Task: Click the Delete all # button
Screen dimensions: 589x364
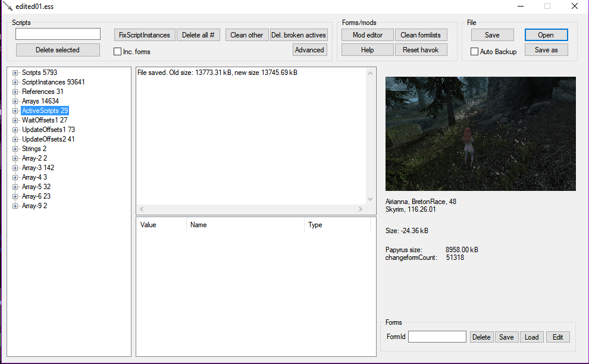Action: (198, 35)
